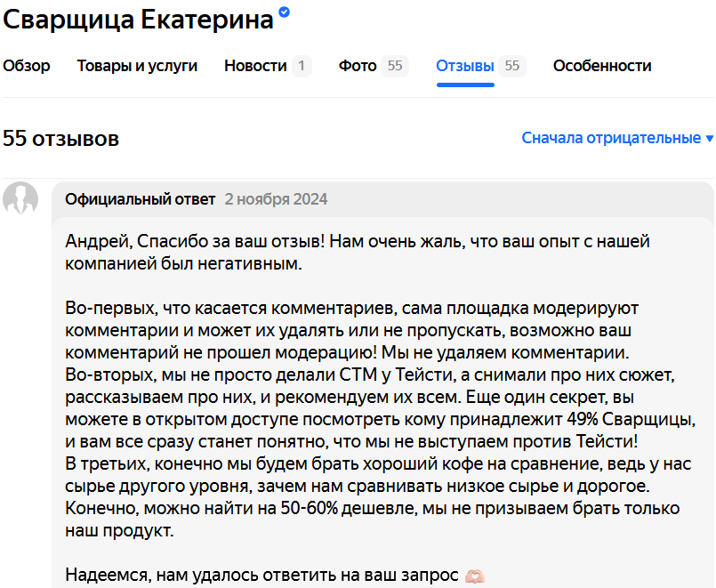Image resolution: width=716 pixels, height=588 pixels.
Task: Click the Сварщица Екатерина title
Action: click(x=138, y=20)
